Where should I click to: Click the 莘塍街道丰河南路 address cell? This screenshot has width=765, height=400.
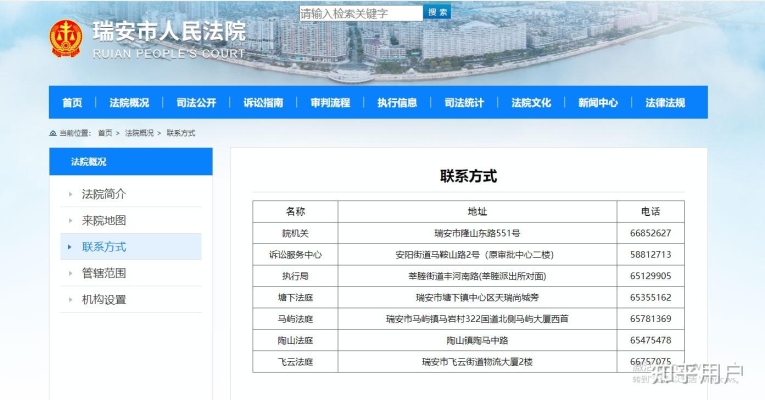click(x=477, y=276)
